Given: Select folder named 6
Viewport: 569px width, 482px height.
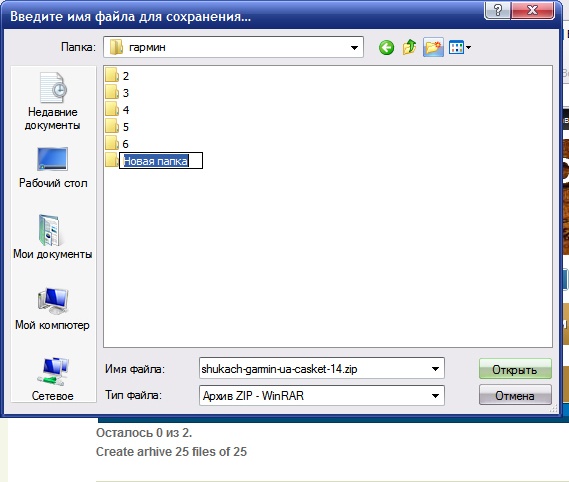Looking at the screenshot, I should (117, 144).
